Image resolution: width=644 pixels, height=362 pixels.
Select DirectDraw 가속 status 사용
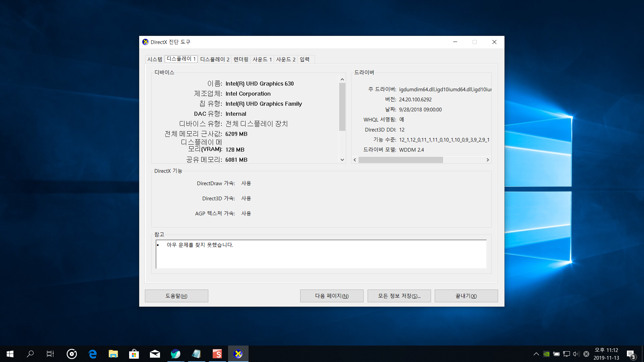pos(246,183)
